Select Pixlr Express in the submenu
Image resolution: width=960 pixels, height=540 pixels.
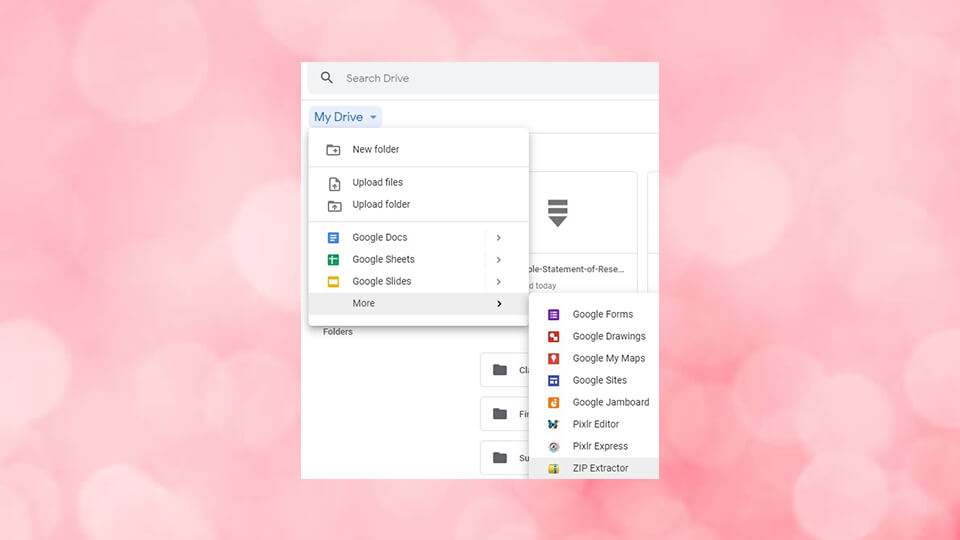coord(594,446)
